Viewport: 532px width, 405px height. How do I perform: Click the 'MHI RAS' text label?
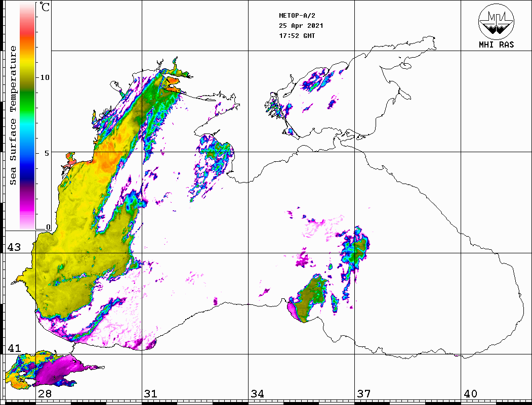click(497, 44)
